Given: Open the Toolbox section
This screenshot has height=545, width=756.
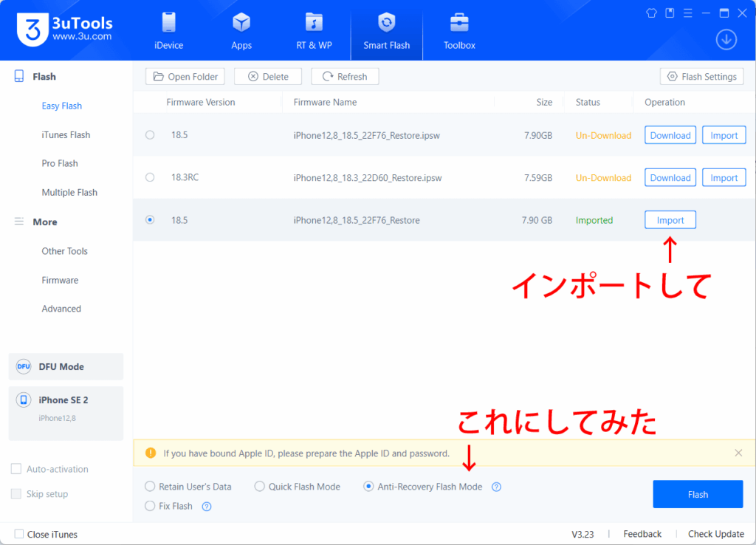Looking at the screenshot, I should pyautogui.click(x=459, y=30).
